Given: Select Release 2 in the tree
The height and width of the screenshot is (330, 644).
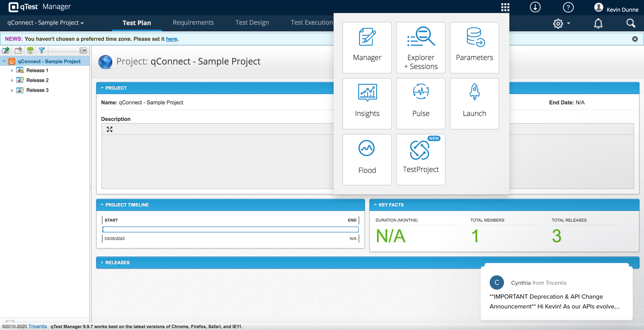Looking at the screenshot, I should tap(37, 80).
